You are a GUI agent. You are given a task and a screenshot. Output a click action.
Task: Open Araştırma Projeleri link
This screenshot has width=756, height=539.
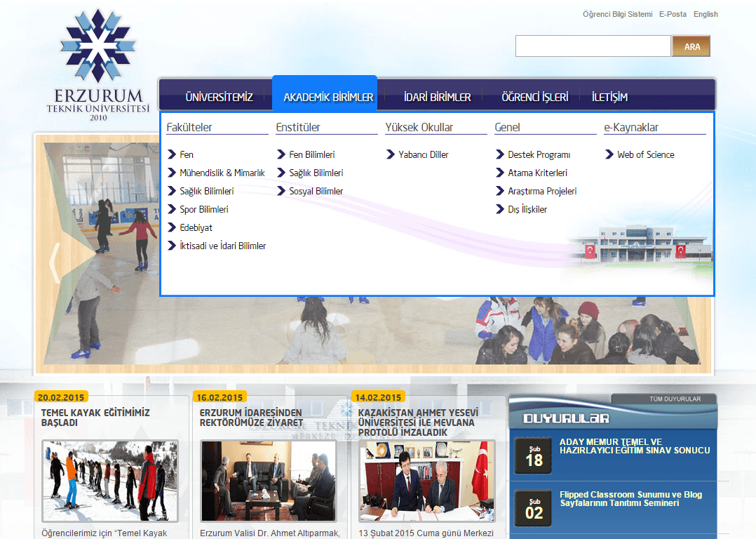(542, 191)
